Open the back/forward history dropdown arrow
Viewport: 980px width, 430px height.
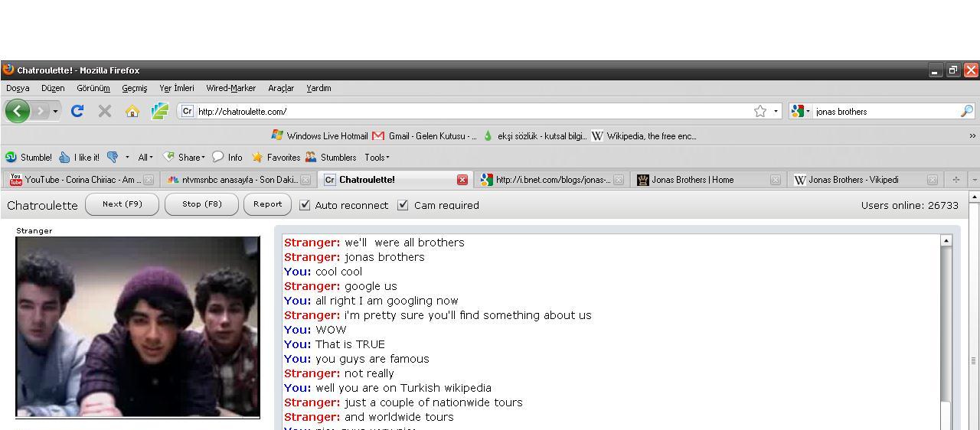55,112
